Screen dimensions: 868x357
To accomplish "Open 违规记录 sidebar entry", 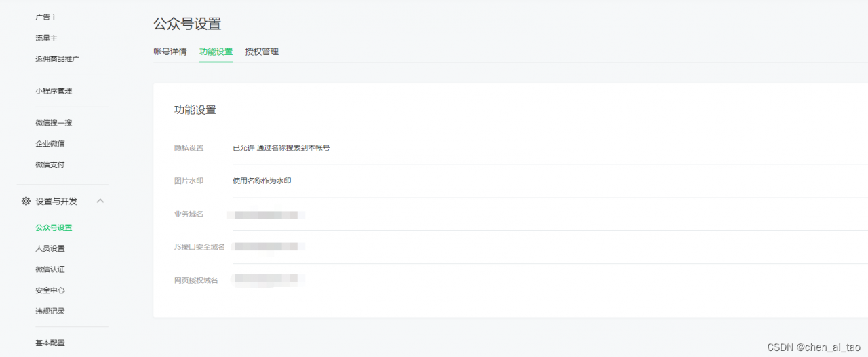I will [50, 311].
